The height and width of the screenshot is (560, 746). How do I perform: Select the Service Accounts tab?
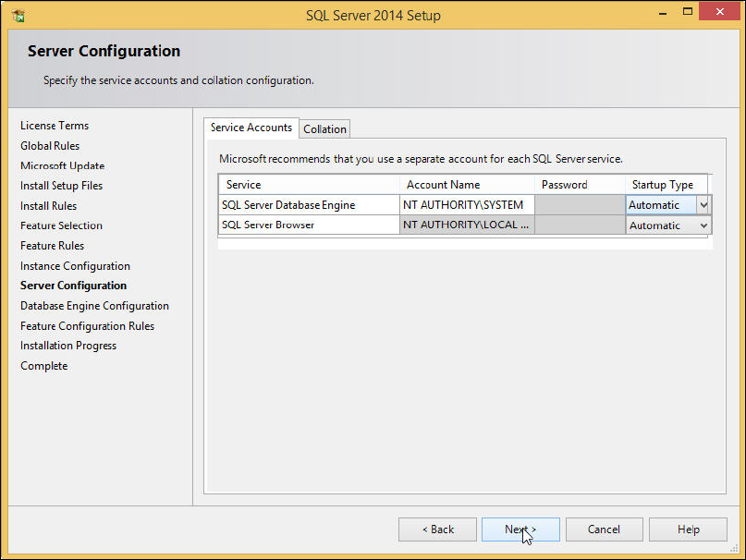pos(251,128)
